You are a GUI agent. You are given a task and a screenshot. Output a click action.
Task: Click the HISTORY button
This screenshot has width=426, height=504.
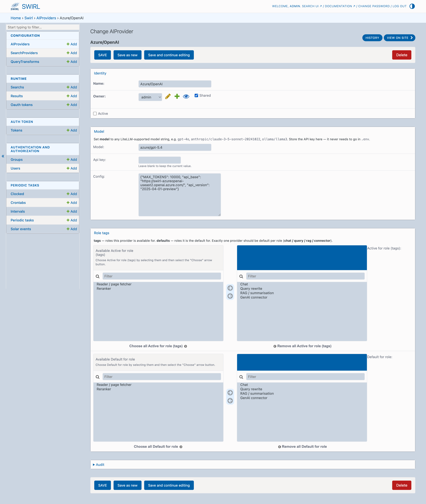[x=372, y=38]
